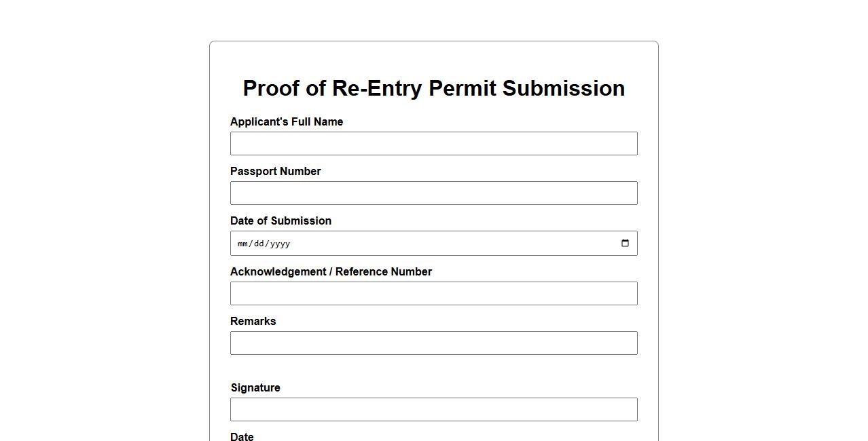The image size is (868, 441).
Task: Click the "Signature" label text
Action: click(x=255, y=388)
